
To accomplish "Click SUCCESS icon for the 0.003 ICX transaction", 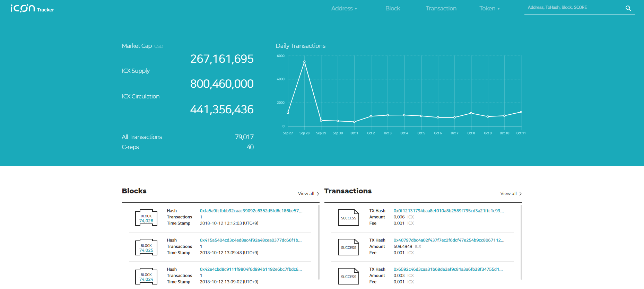I will (x=349, y=277).
